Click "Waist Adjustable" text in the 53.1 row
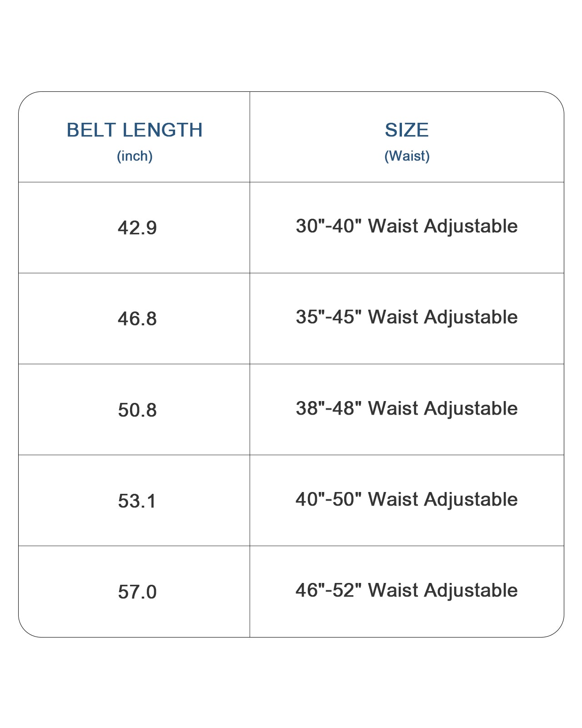Image resolution: width=582 pixels, height=728 pixels. click(x=442, y=499)
